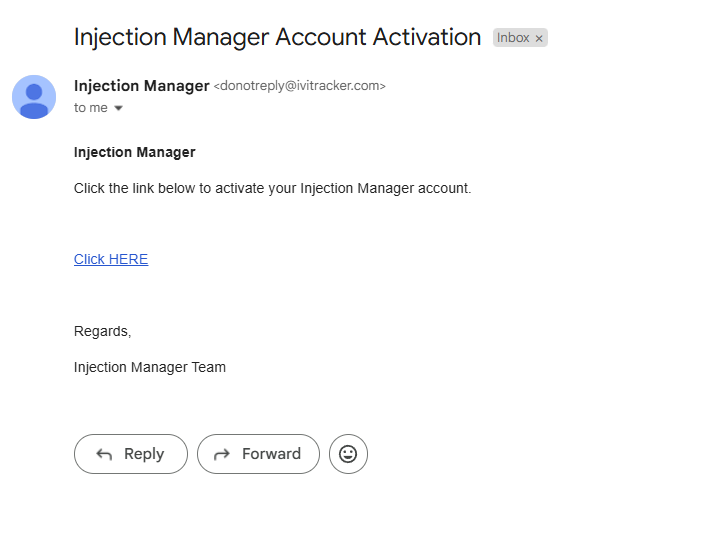The image size is (714, 560).
Task: Expand recipient details arrow beside "to me"
Action: (118, 108)
